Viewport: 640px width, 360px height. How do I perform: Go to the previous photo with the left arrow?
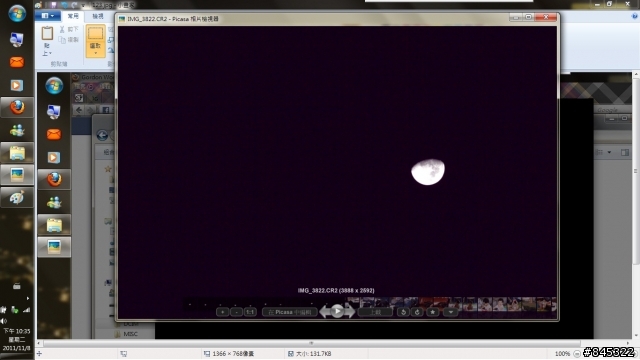click(x=325, y=312)
